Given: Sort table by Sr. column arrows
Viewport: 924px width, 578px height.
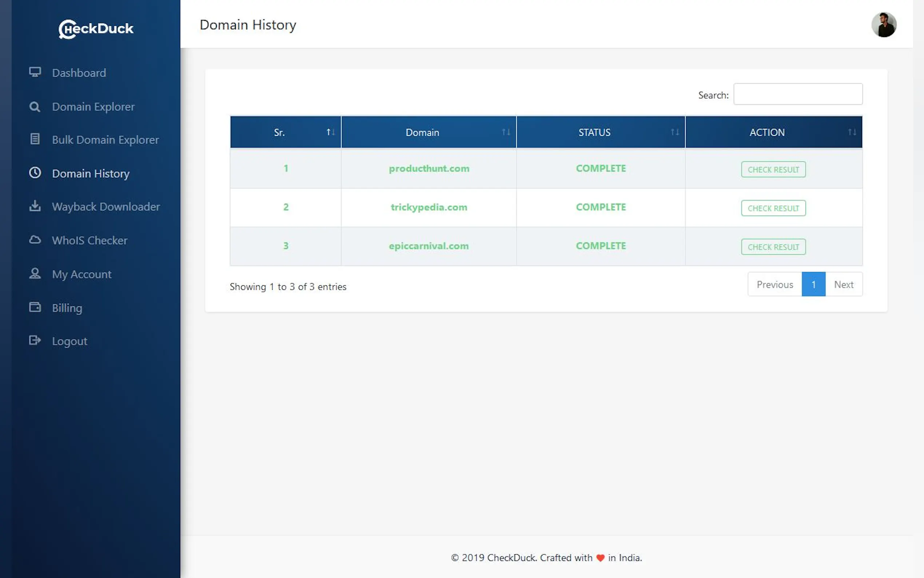Looking at the screenshot, I should coord(330,132).
